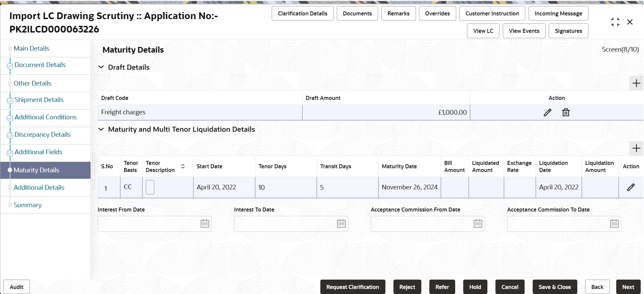Click the View LC button

(483, 31)
